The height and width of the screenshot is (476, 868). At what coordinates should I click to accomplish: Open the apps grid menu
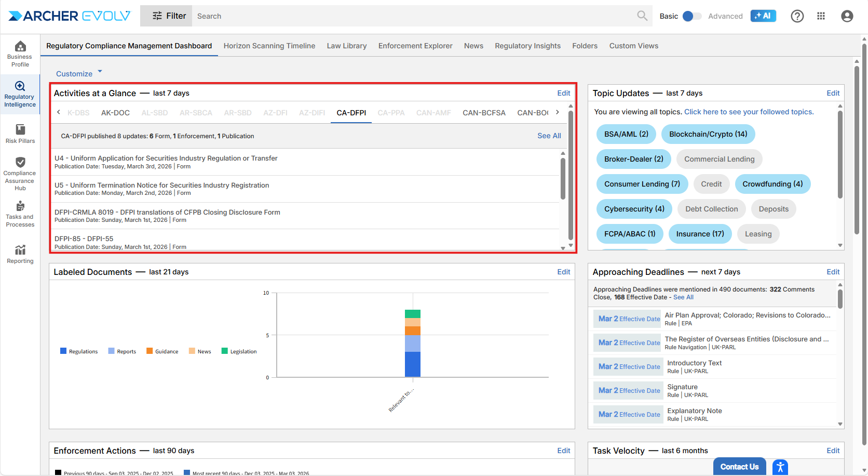(x=821, y=16)
